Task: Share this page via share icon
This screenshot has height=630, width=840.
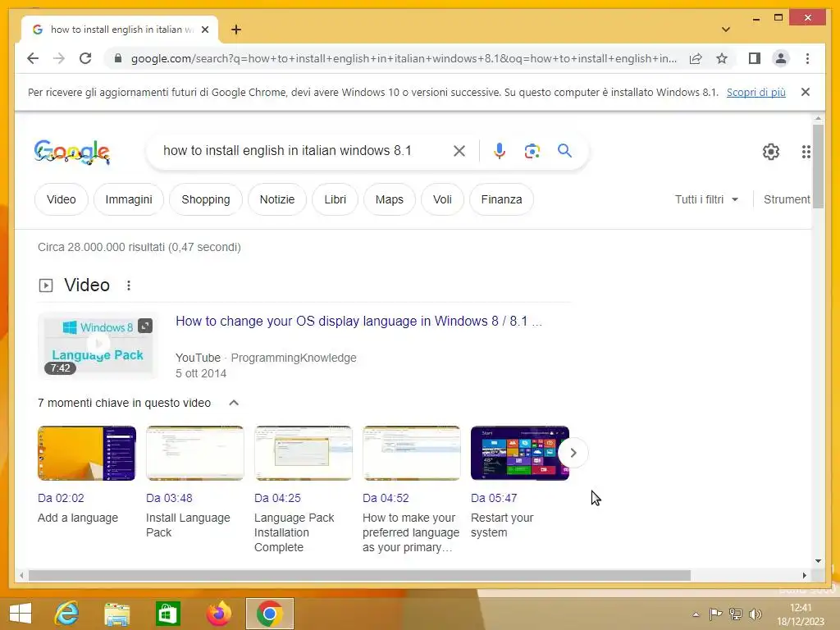Action: click(696, 58)
